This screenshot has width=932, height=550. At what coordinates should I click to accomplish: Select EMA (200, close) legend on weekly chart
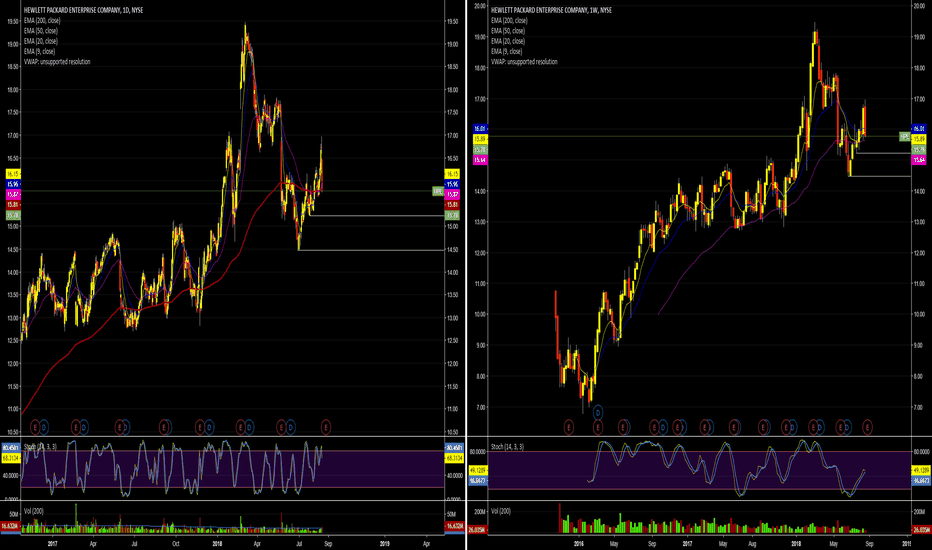click(509, 20)
